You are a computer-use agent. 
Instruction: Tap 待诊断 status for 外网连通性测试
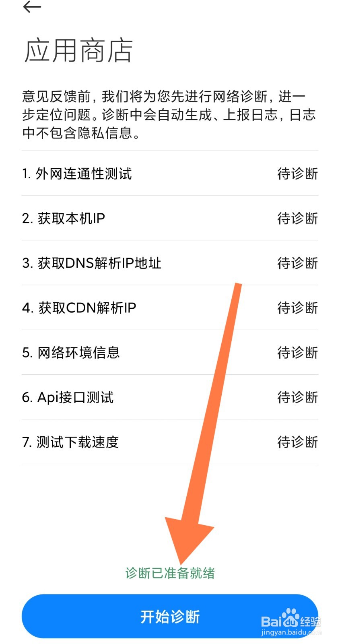tap(297, 174)
